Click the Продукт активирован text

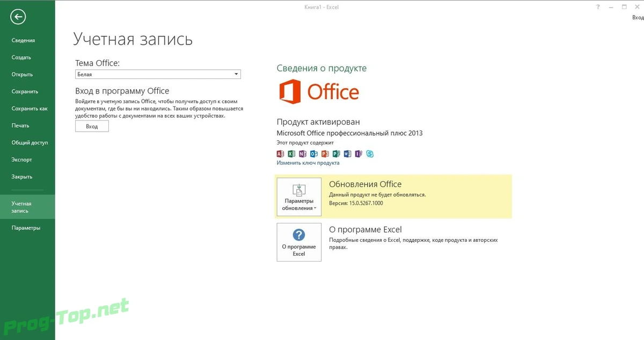coord(318,122)
